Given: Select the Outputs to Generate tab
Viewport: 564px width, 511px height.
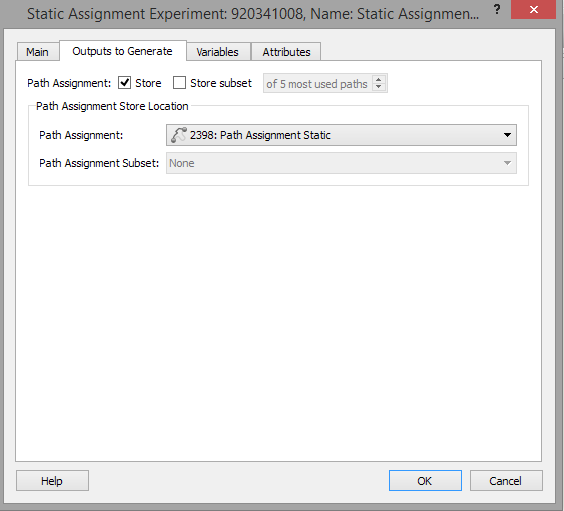Looking at the screenshot, I should [123, 51].
